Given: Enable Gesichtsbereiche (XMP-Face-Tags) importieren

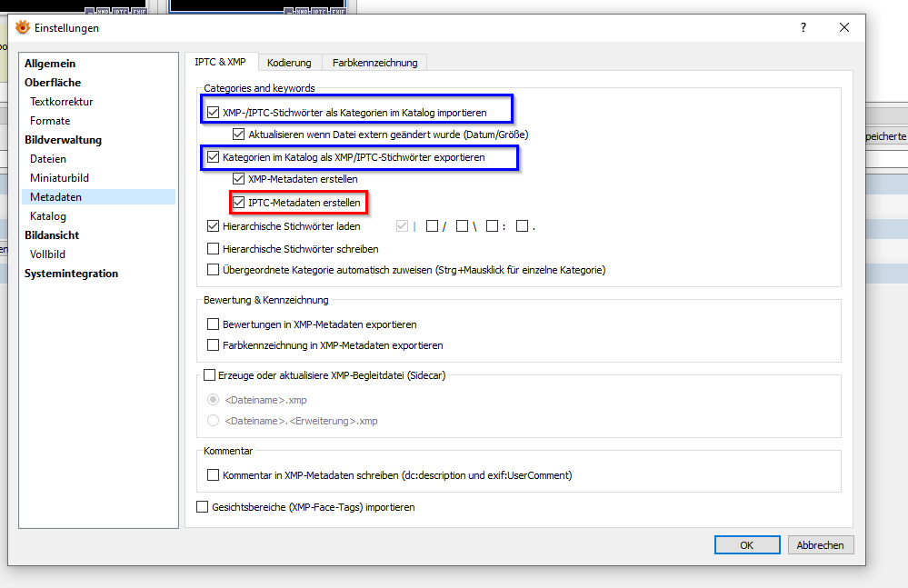Looking at the screenshot, I should point(202,507).
